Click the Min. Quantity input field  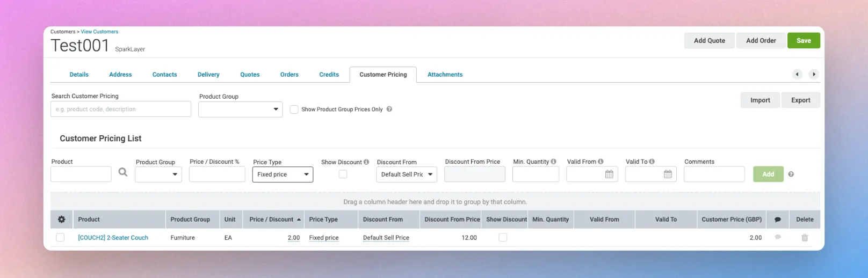pos(536,174)
